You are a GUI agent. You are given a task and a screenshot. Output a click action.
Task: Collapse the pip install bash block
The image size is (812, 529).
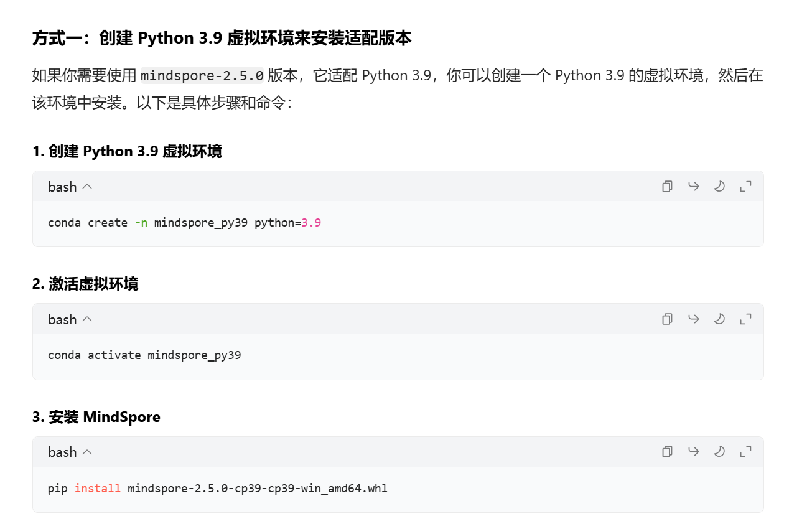pyautogui.click(x=87, y=451)
